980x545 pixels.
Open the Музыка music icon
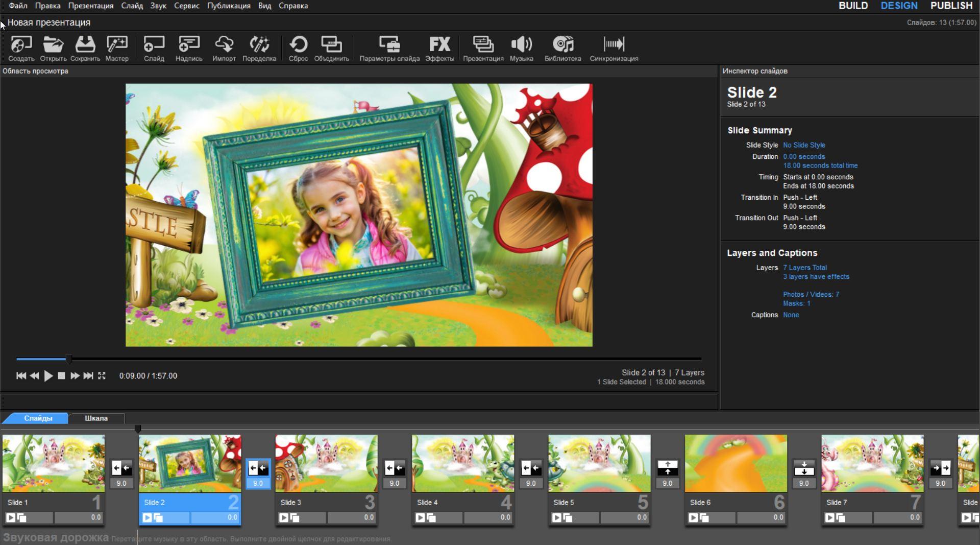pos(521,49)
